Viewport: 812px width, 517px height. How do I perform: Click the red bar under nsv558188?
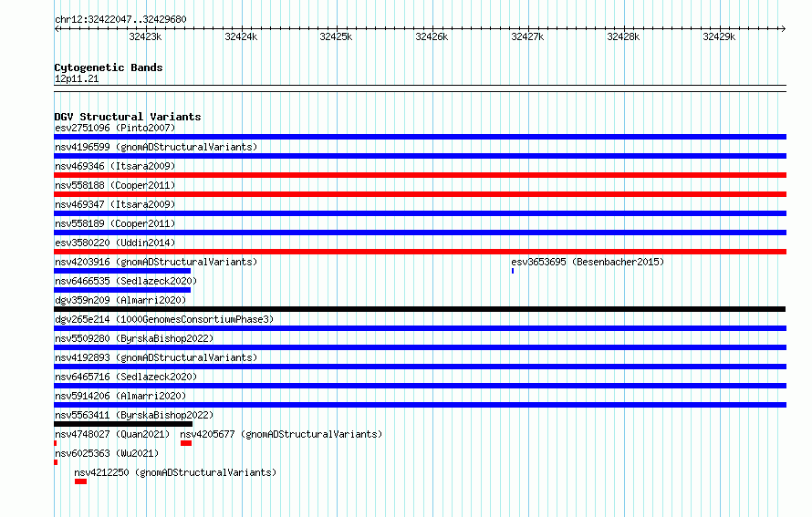click(x=420, y=194)
